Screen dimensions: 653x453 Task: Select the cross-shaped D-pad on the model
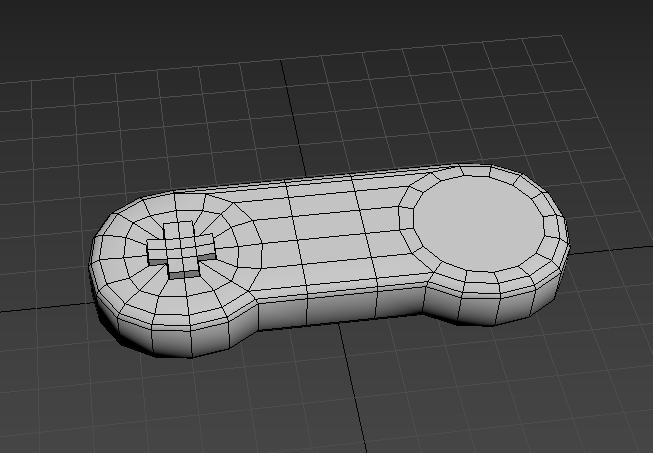[181, 250]
